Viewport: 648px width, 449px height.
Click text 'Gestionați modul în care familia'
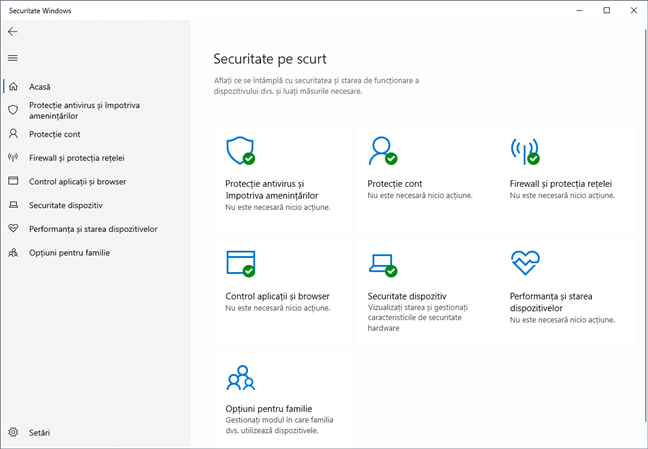pyautogui.click(x=279, y=420)
